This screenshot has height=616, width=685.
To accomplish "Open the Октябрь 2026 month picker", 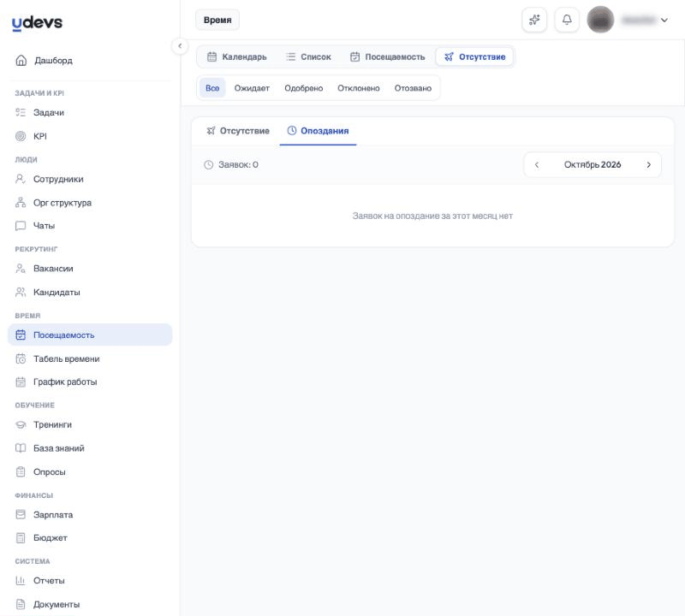I will click(593, 164).
